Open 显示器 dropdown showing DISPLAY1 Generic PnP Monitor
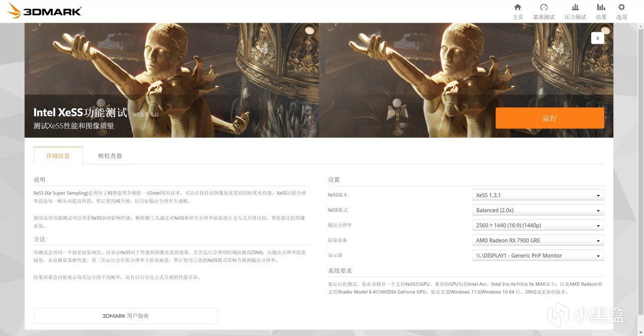Image resolution: width=644 pixels, height=336 pixels. pyautogui.click(x=538, y=256)
